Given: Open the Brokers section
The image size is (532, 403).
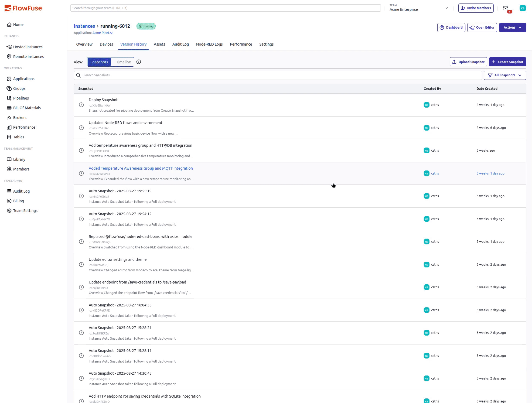Looking at the screenshot, I should pyautogui.click(x=20, y=117).
